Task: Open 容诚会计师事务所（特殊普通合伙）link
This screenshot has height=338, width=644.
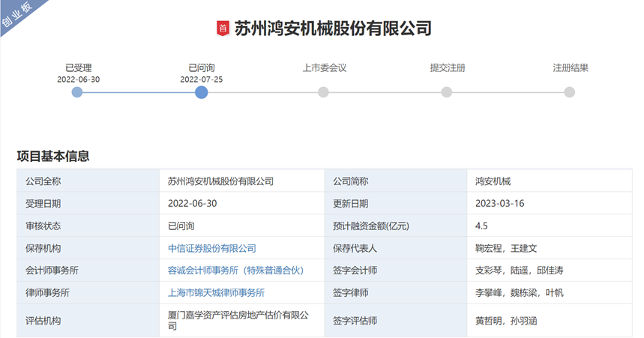Action: tap(235, 271)
